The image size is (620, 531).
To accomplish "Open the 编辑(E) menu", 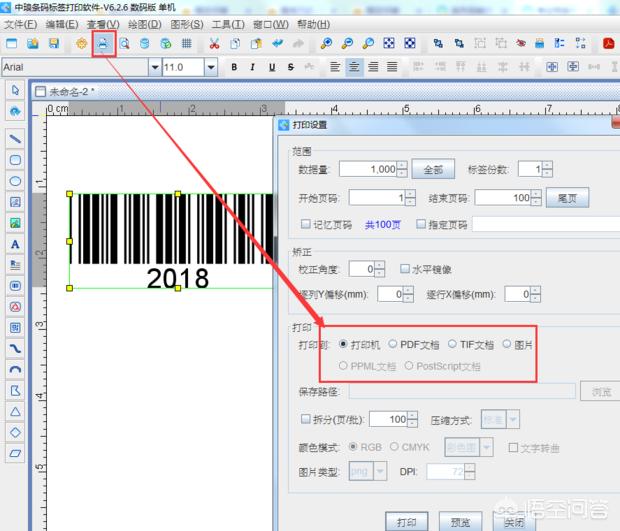I will (x=62, y=25).
